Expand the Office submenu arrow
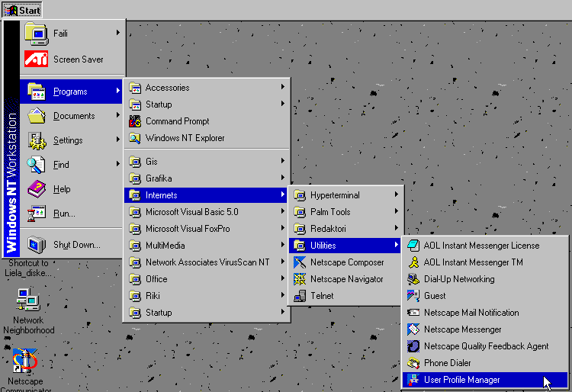 283,278
